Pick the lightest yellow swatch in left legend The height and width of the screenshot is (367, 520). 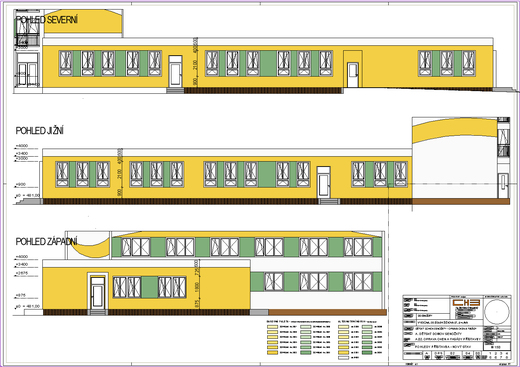(x=272, y=327)
